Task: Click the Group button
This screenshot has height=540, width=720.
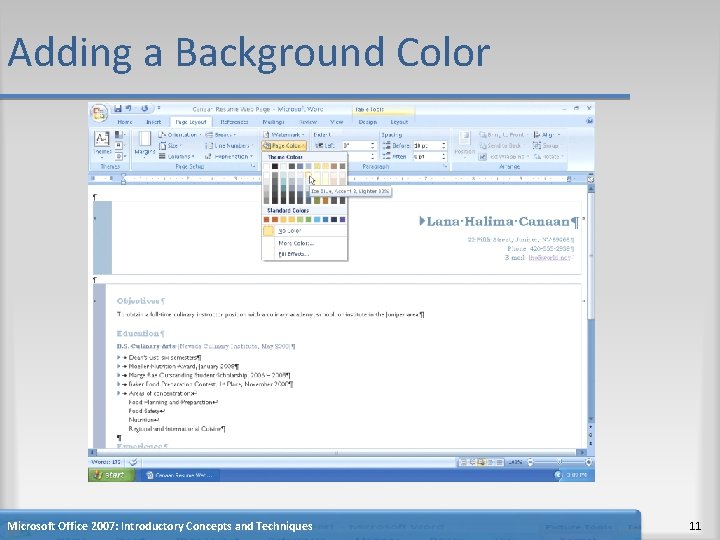Action: point(546,146)
